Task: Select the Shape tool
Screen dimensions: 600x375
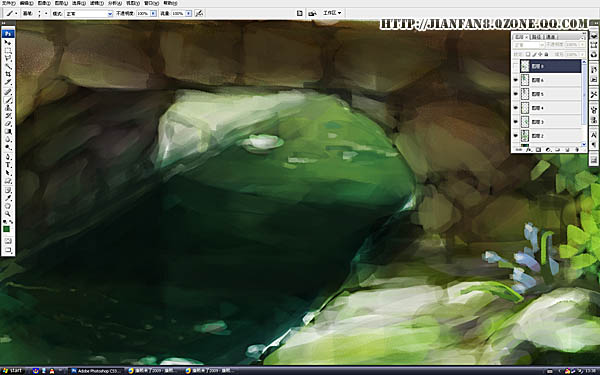Action: [x=8, y=181]
